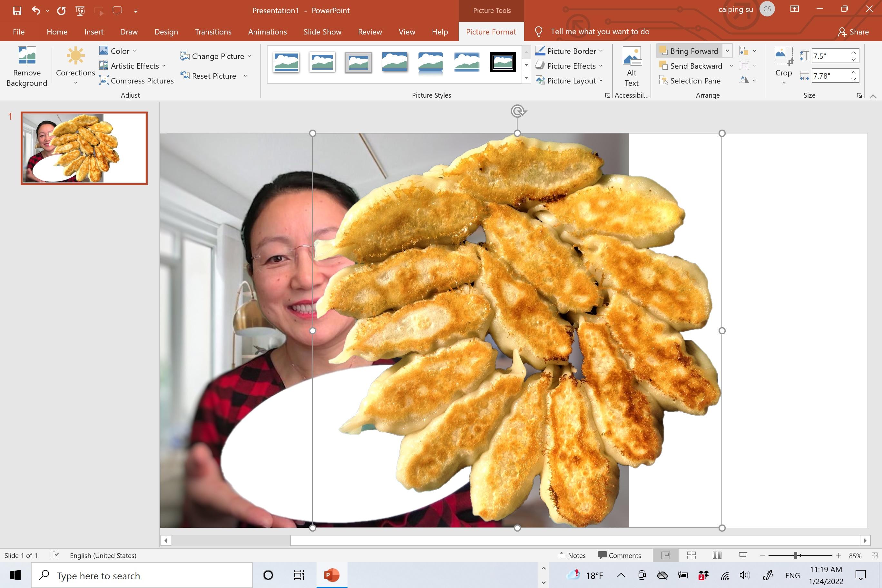Viewport: 882px width, 588px height.
Task: Click the Remove Background icon
Action: (27, 56)
